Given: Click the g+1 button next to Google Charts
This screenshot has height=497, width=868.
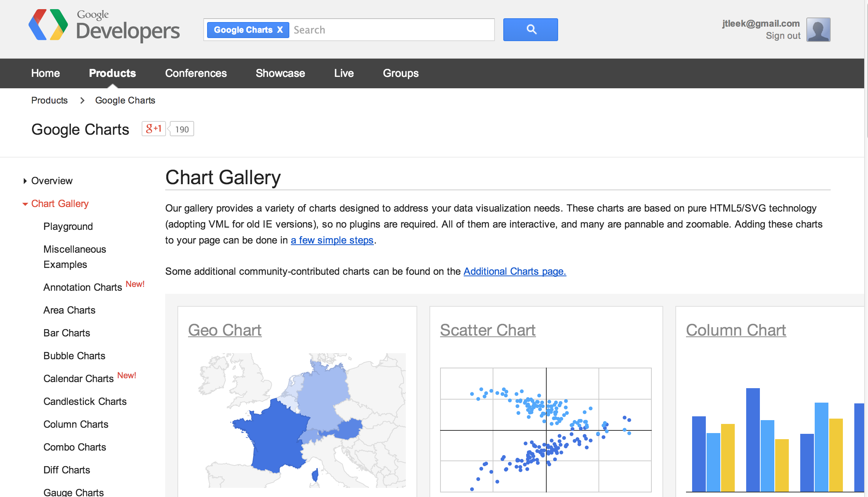Looking at the screenshot, I should [x=153, y=129].
